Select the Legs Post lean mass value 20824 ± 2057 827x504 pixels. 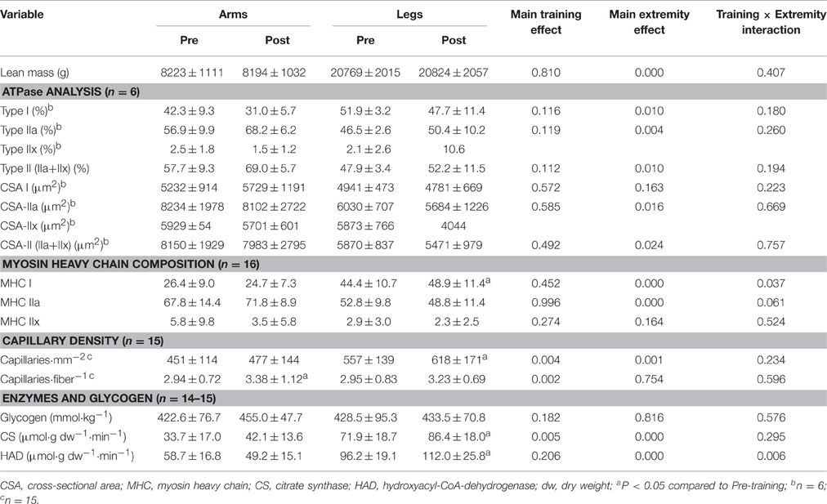(x=453, y=73)
